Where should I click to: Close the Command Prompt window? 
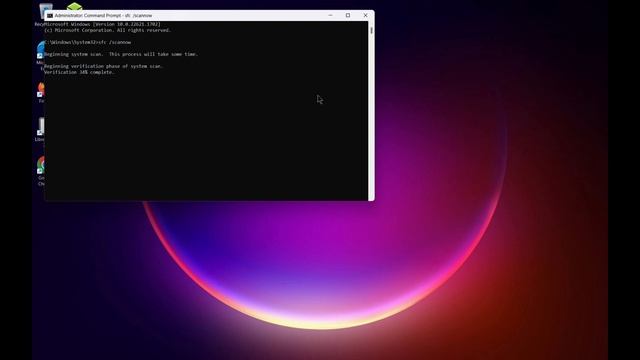coord(365,16)
